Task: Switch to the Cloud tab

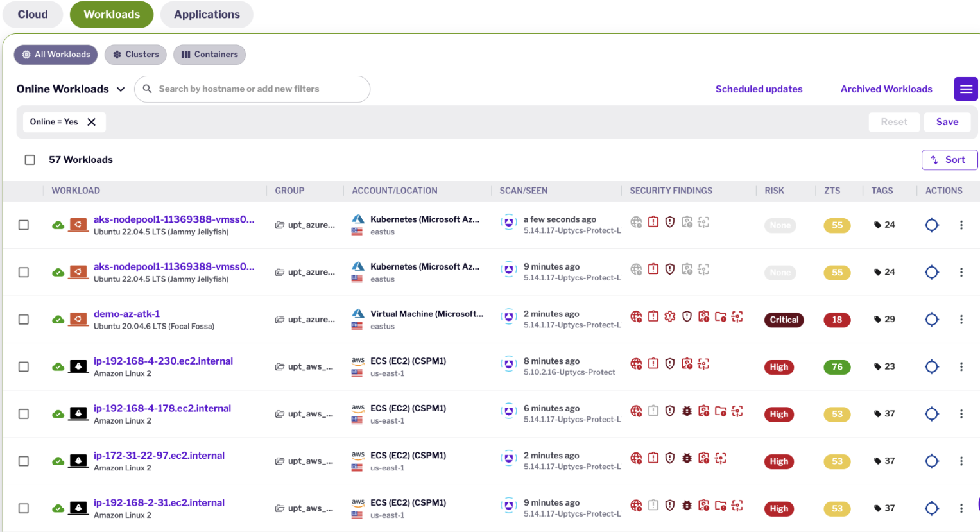Action: click(33, 14)
